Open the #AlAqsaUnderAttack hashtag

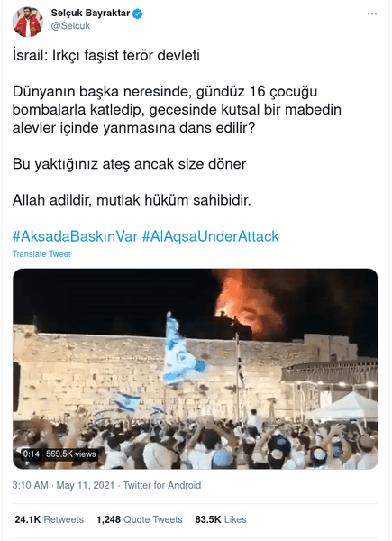tap(210, 236)
